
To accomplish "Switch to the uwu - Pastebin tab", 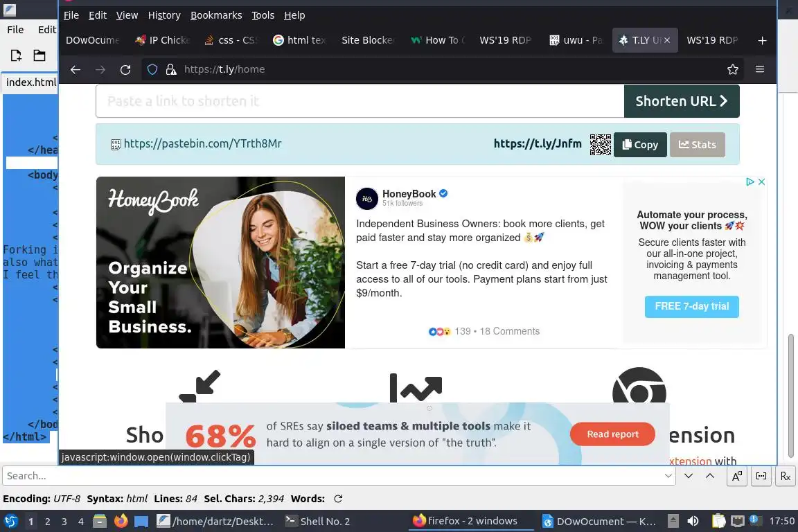I will click(576, 40).
